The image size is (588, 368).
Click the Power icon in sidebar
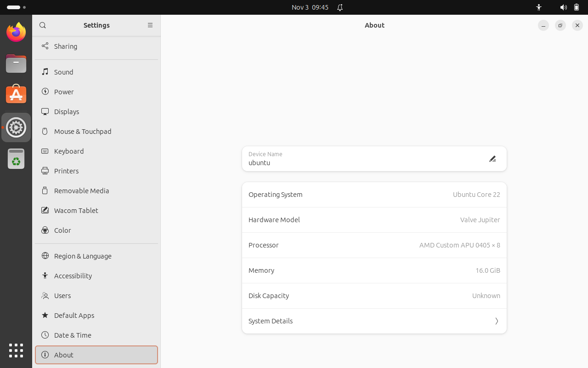coord(45,92)
